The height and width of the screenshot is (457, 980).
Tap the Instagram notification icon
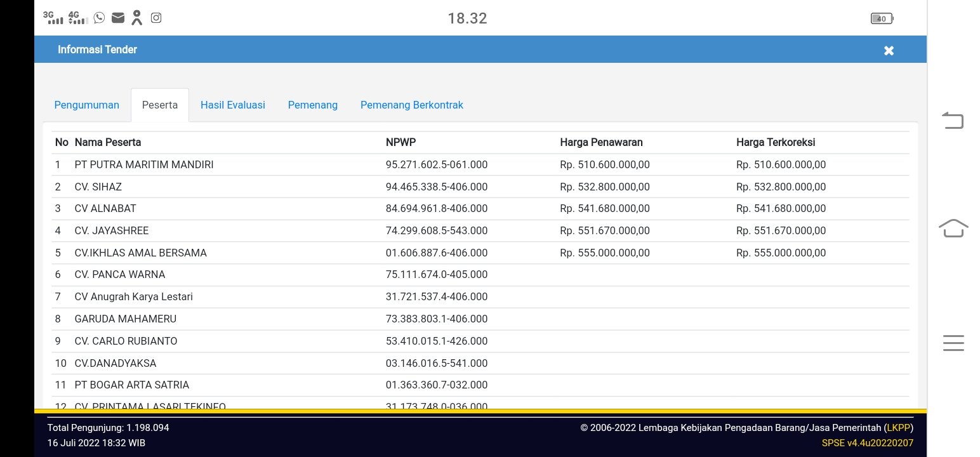tap(156, 18)
